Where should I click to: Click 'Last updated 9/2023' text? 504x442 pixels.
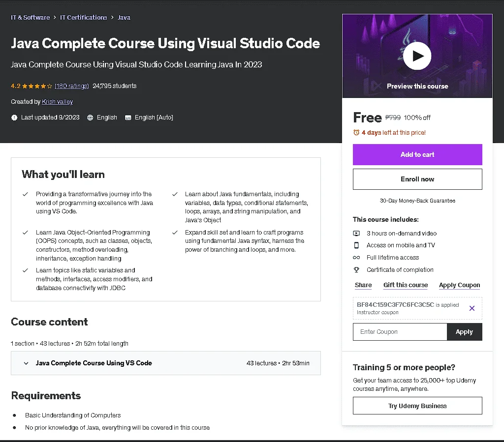click(50, 118)
